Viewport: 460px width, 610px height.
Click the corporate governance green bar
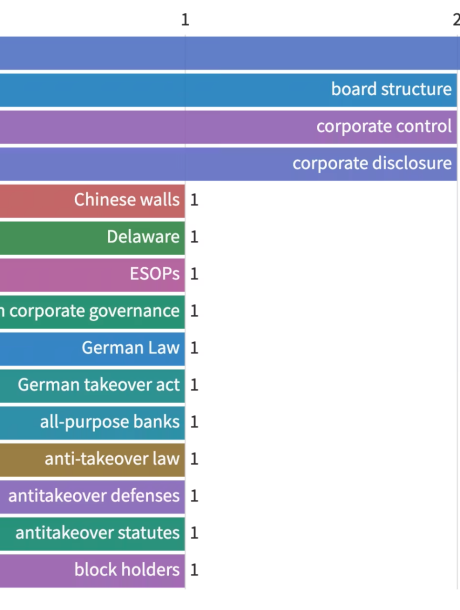tap(92, 312)
